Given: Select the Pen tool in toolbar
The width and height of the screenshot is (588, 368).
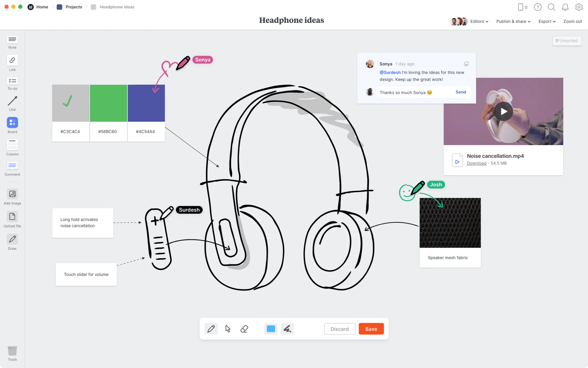Looking at the screenshot, I should (x=211, y=328).
